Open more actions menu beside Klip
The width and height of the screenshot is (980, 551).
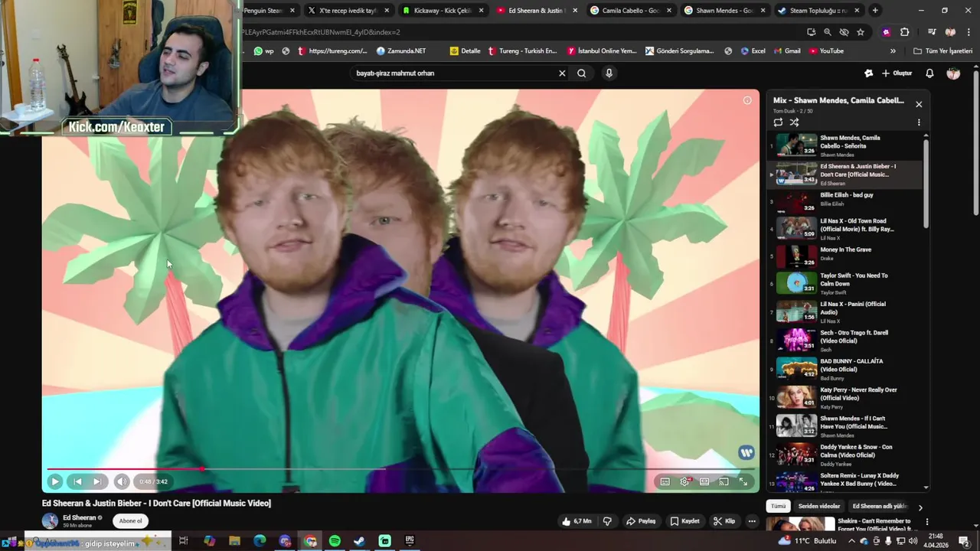tap(752, 521)
